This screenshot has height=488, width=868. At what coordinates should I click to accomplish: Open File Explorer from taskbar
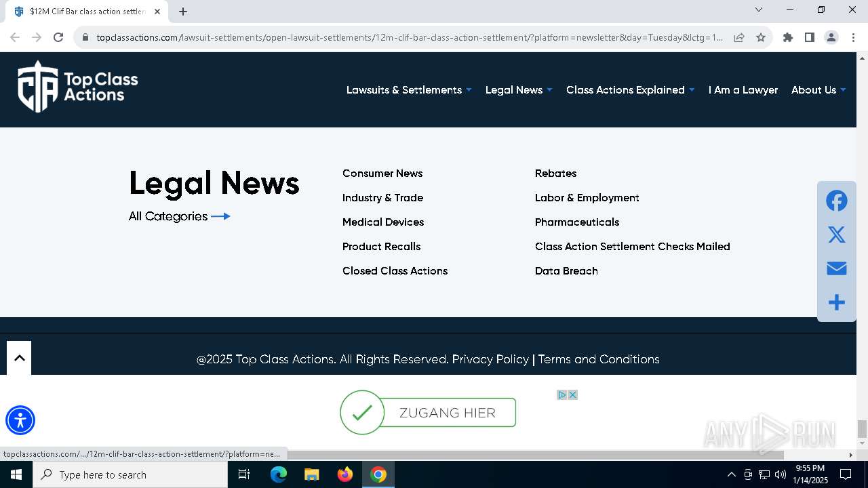point(311,474)
